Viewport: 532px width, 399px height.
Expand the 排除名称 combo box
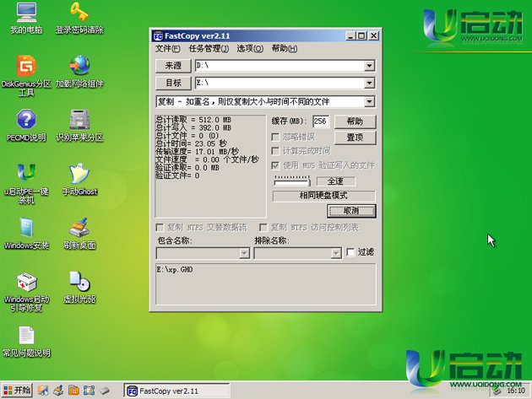(x=336, y=253)
